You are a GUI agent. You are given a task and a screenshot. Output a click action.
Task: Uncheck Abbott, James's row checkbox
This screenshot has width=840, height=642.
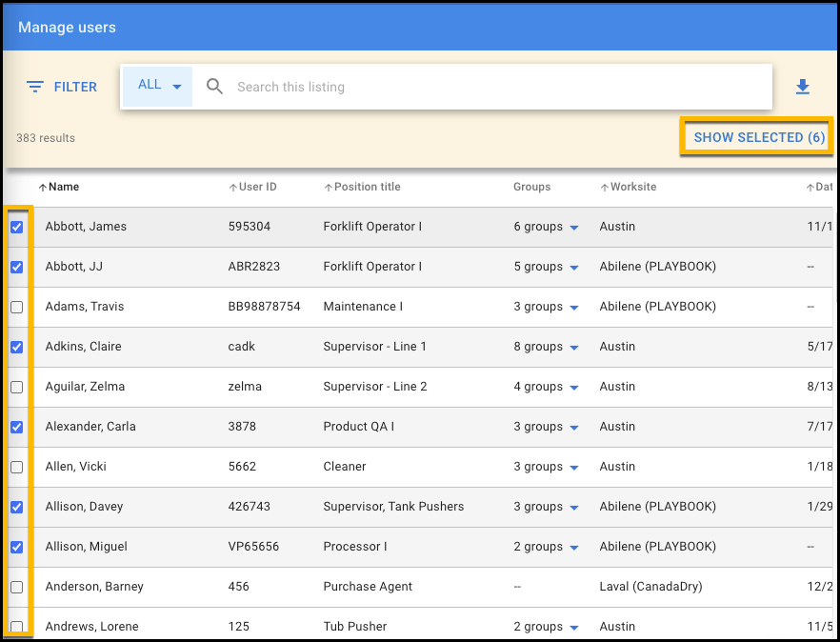click(x=16, y=227)
